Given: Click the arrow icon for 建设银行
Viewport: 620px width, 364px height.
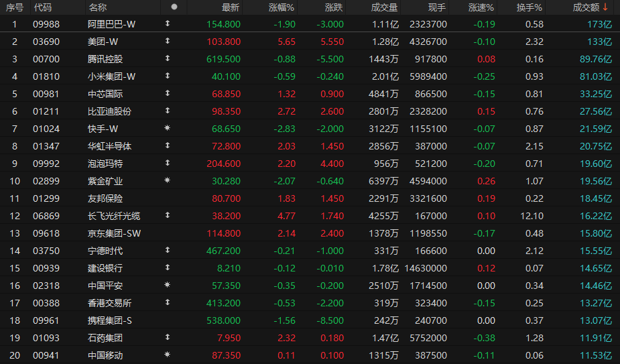Looking at the screenshot, I should coord(168,267).
